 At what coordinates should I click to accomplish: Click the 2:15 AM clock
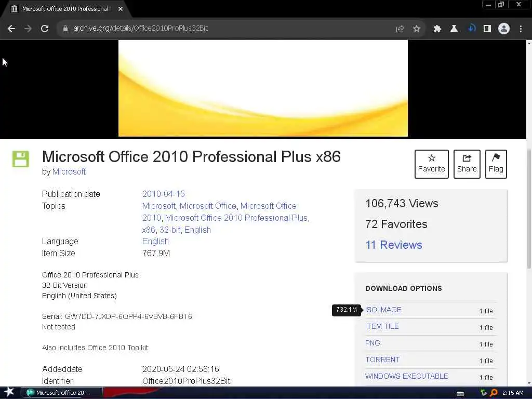click(513, 393)
